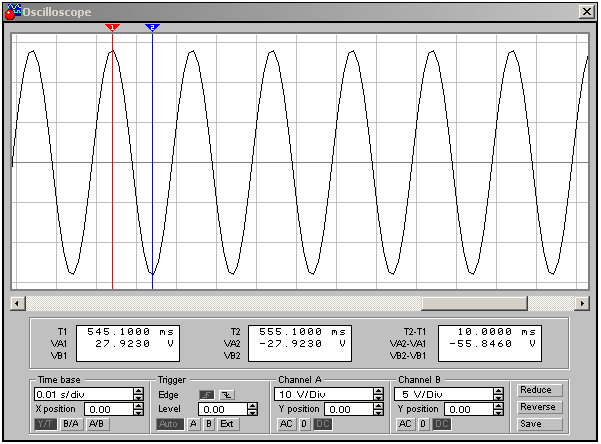601x444 pixels.
Task: Click the Channel A 10 V/Div field
Action: tap(324, 394)
